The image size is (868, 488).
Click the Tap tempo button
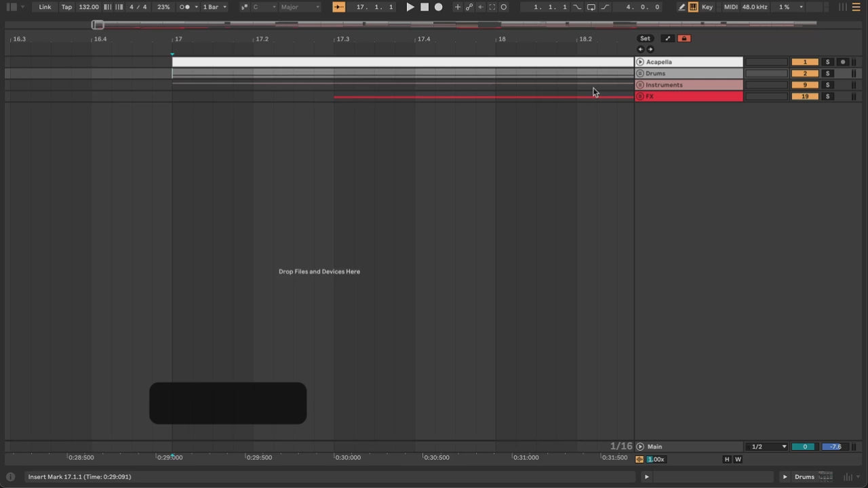coord(66,7)
